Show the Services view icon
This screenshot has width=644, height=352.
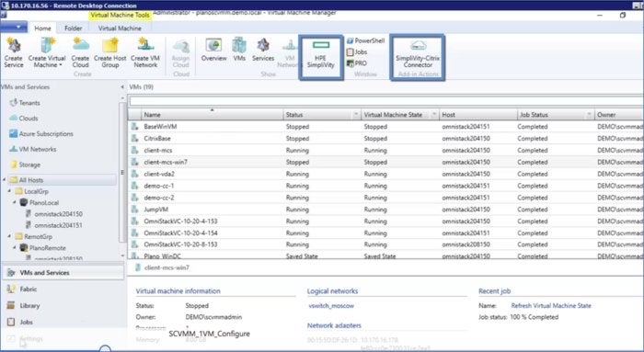tap(263, 50)
